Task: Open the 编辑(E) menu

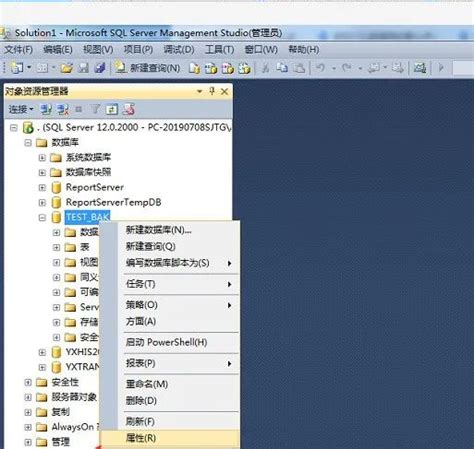Action: coord(58,50)
